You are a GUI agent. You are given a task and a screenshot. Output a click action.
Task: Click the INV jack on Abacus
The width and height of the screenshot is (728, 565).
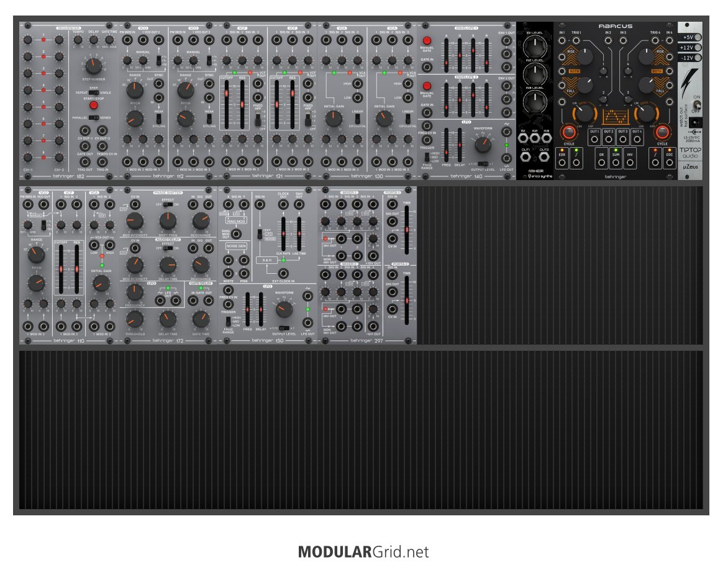[630, 163]
